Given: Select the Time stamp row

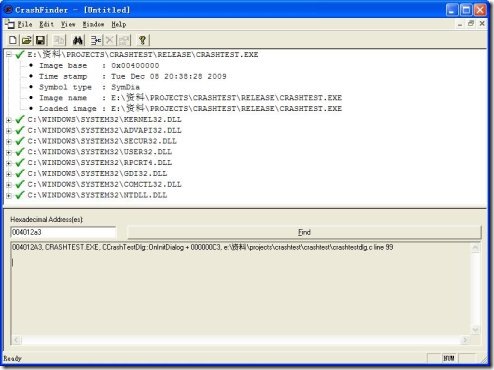Looking at the screenshot, I should coord(133,76).
